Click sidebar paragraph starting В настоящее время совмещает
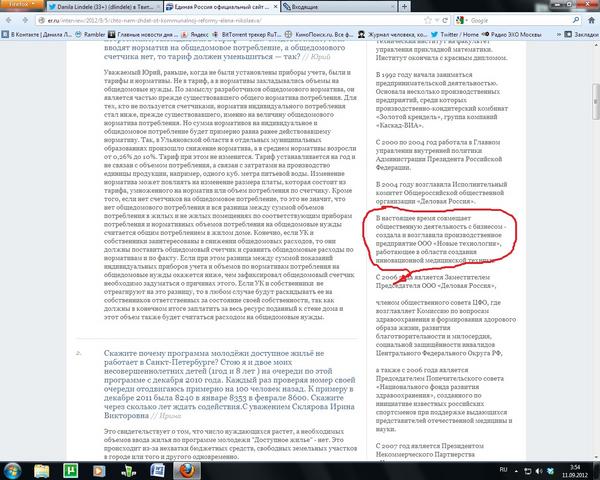This screenshot has height=480, width=600. click(440, 239)
